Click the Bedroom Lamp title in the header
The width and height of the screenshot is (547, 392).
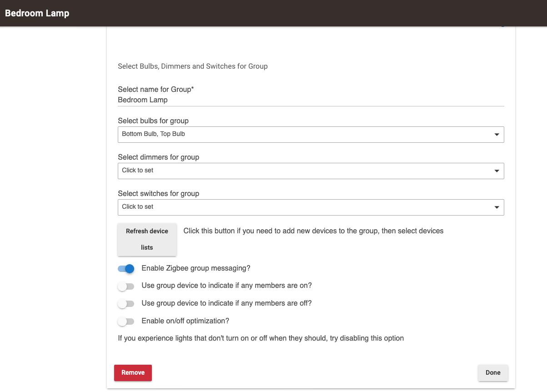pos(36,13)
